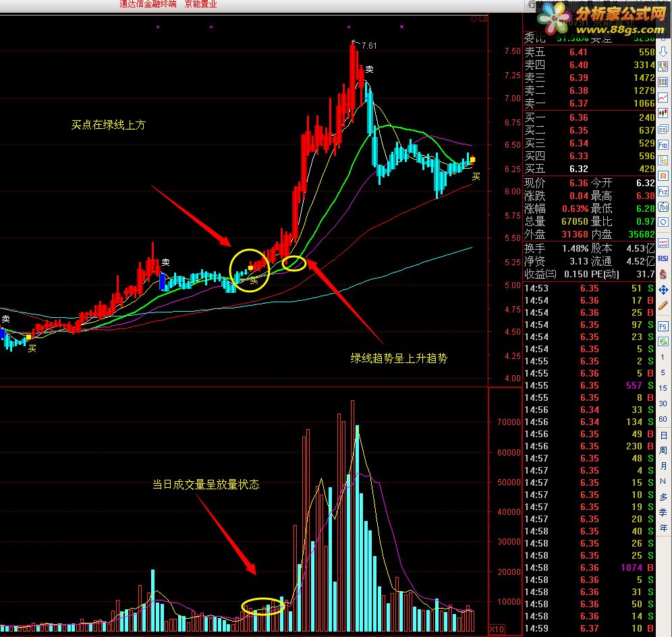672x637 pixels.
Task: Click the 总量 67050 value
Action: click(x=575, y=221)
